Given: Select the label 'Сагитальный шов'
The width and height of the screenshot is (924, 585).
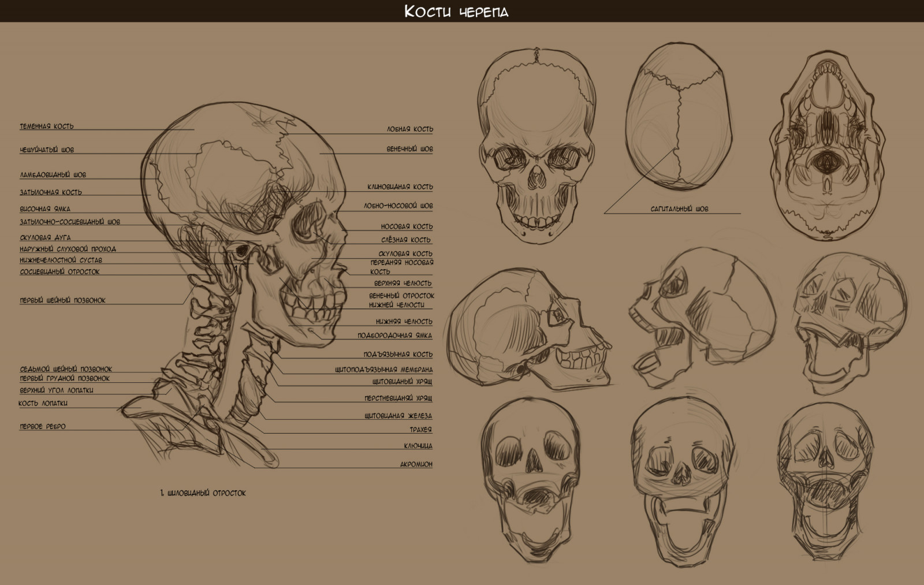Looking at the screenshot, I should pyautogui.click(x=680, y=209).
